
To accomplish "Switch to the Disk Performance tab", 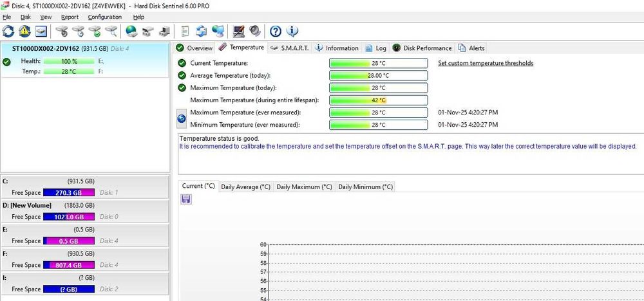I will (422, 48).
